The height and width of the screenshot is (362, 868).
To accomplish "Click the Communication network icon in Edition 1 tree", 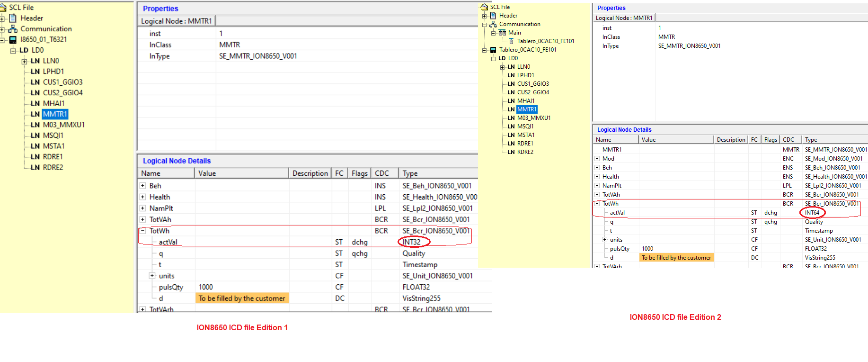I will (13, 29).
